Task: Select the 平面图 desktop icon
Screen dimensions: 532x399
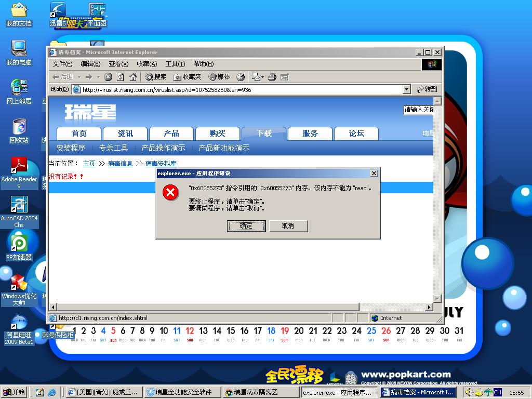Action: pyautogui.click(x=97, y=15)
